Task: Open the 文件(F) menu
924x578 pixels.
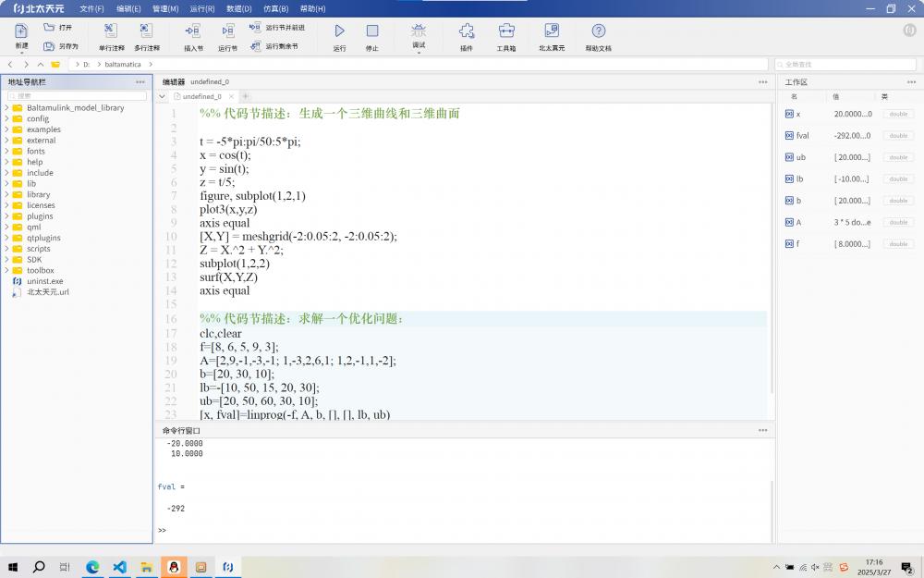Action: [91, 8]
